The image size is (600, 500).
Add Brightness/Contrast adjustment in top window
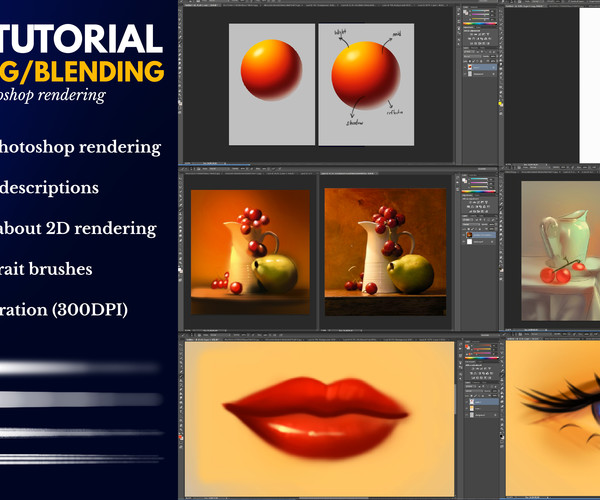(471, 34)
